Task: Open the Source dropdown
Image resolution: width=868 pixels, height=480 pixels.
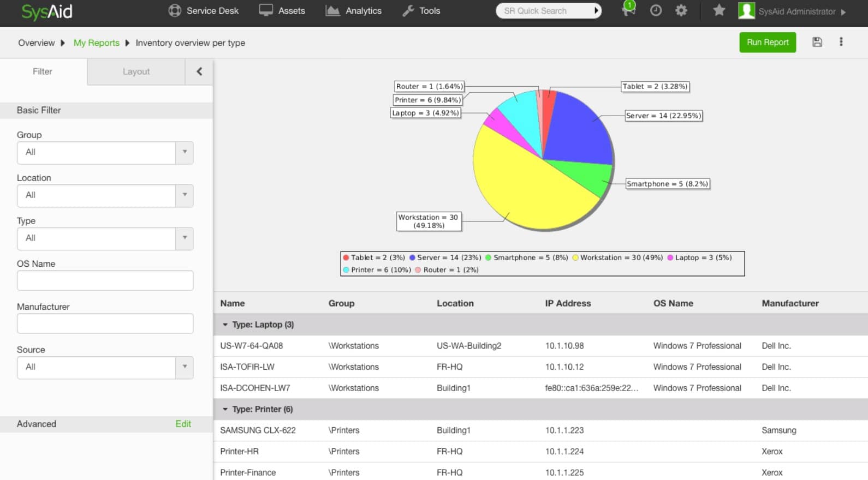Action: pyautogui.click(x=105, y=367)
